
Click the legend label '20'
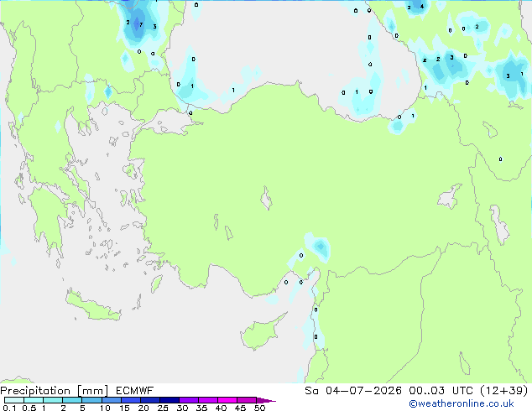(143, 408)
